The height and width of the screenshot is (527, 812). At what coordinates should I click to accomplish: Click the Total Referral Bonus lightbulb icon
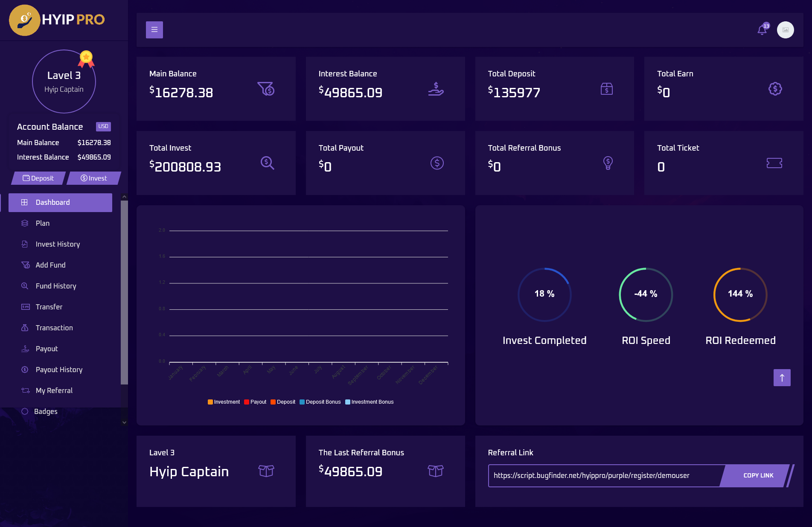608,163
